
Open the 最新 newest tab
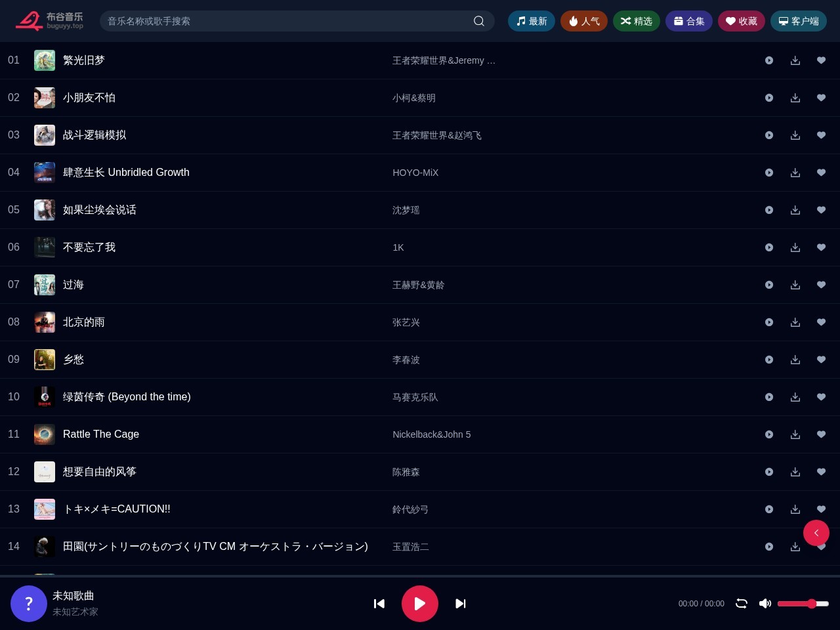pos(532,21)
